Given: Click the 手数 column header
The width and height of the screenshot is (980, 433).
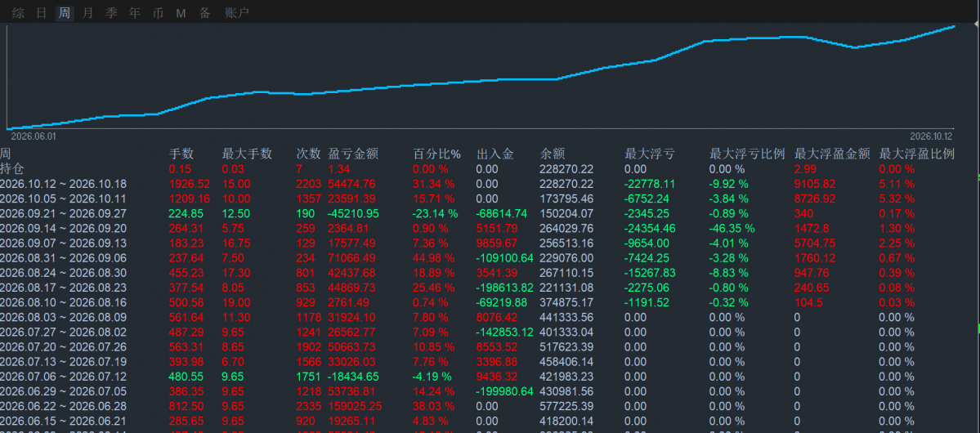Looking at the screenshot, I should click(x=181, y=154).
